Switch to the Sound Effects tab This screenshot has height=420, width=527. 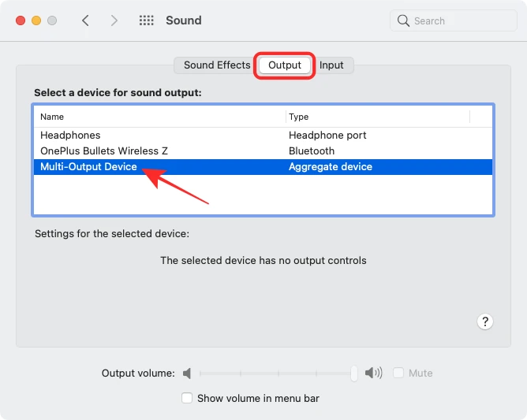click(x=216, y=65)
